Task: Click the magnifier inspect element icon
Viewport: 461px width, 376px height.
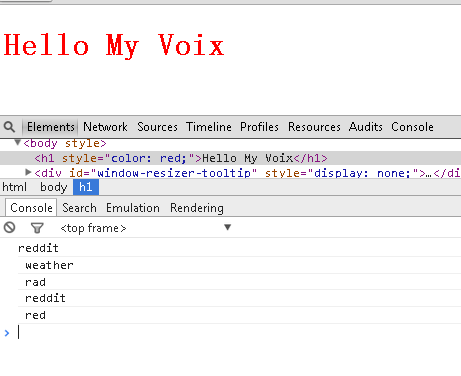Action: 9,127
